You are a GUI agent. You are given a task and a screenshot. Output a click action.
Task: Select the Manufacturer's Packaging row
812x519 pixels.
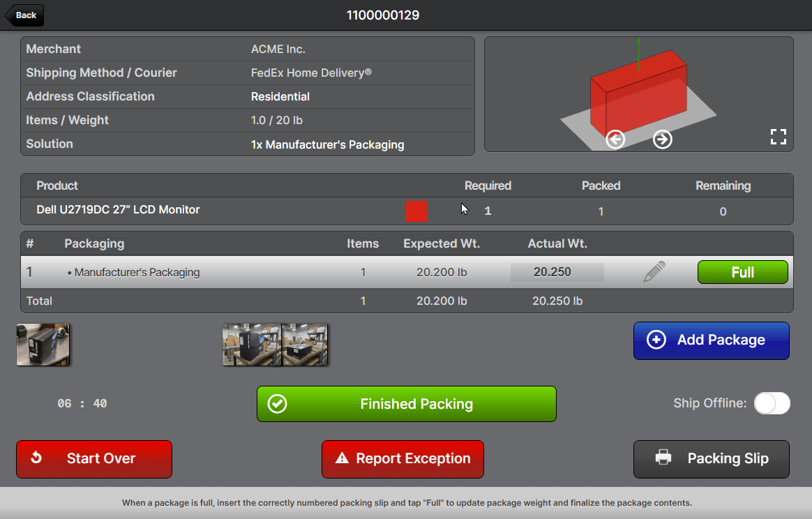[x=407, y=272]
